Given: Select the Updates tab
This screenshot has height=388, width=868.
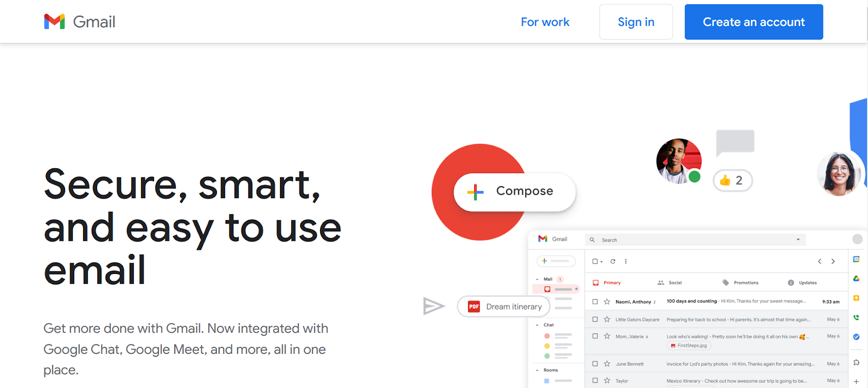Looking at the screenshot, I should (x=802, y=283).
